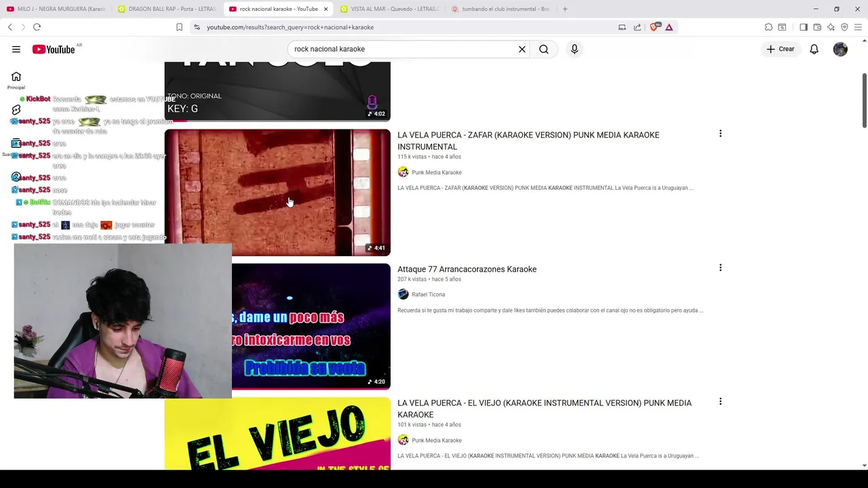The image size is (868, 488).
Task: Share this page using the share icon
Action: (637, 27)
